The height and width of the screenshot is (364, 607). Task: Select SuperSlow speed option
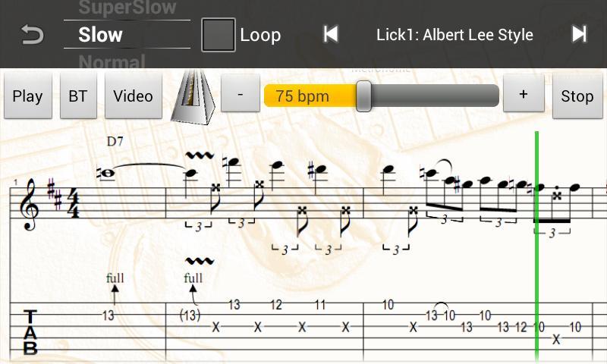(x=127, y=8)
